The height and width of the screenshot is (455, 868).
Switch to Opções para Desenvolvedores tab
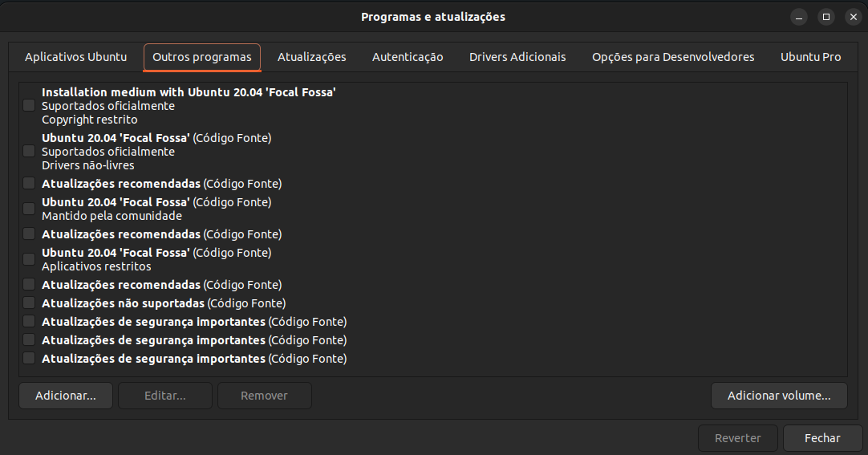673,57
